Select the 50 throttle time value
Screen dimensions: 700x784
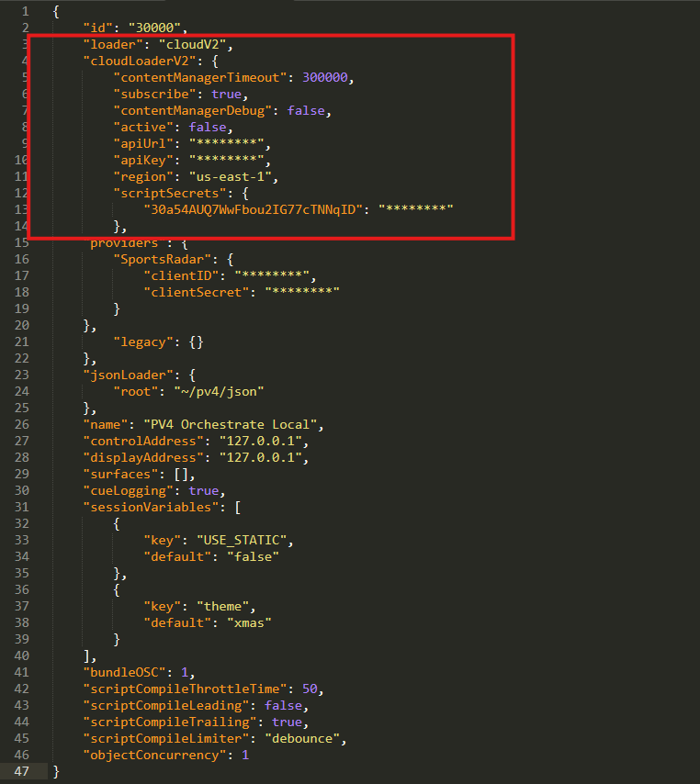(310, 689)
